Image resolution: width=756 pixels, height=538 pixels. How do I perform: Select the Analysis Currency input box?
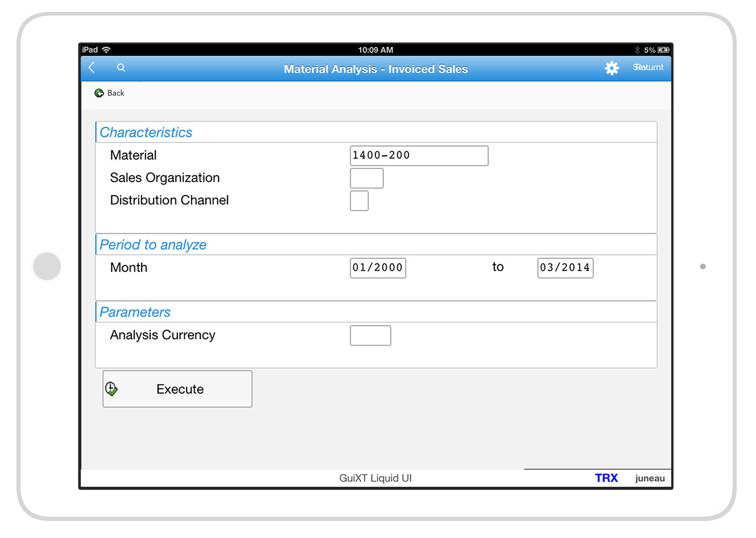(370, 336)
